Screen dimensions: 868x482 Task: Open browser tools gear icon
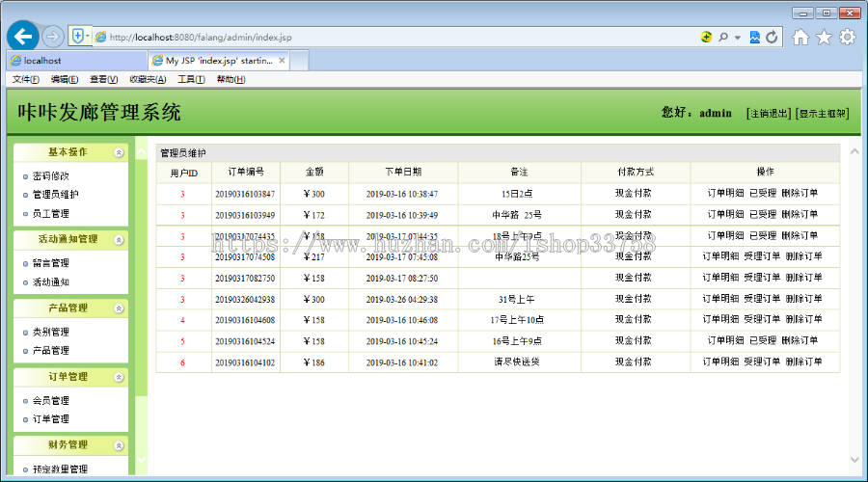[847, 37]
